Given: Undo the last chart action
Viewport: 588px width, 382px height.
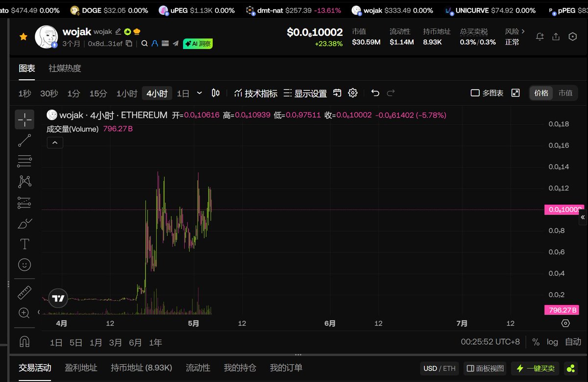Looking at the screenshot, I should (x=375, y=93).
